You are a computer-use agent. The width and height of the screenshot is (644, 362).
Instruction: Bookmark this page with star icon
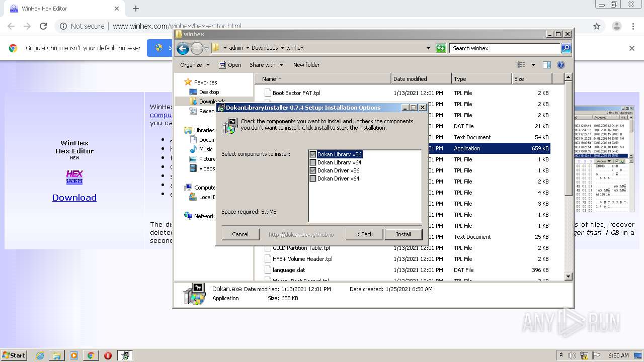pyautogui.click(x=597, y=26)
